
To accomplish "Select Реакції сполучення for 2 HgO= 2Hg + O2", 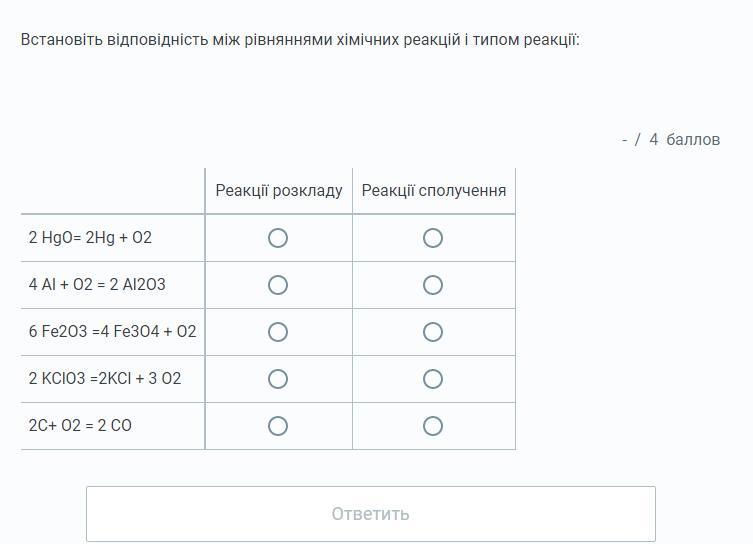I will (x=433, y=238).
